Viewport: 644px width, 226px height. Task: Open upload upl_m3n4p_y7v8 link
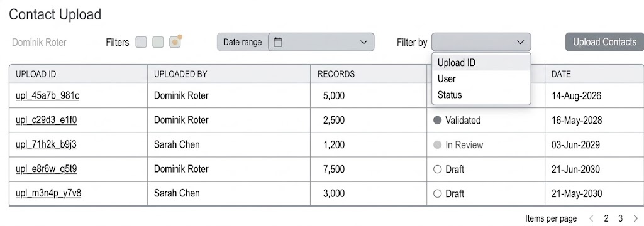pos(48,193)
